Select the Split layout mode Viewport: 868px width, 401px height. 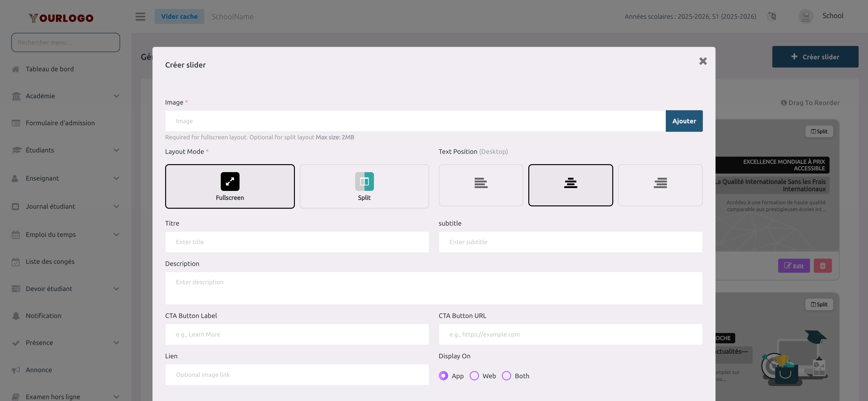tap(364, 186)
